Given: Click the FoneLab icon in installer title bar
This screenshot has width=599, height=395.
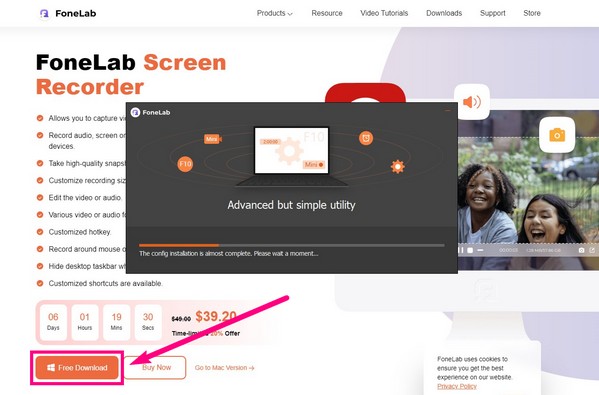Looking at the screenshot, I should pyautogui.click(x=135, y=112).
